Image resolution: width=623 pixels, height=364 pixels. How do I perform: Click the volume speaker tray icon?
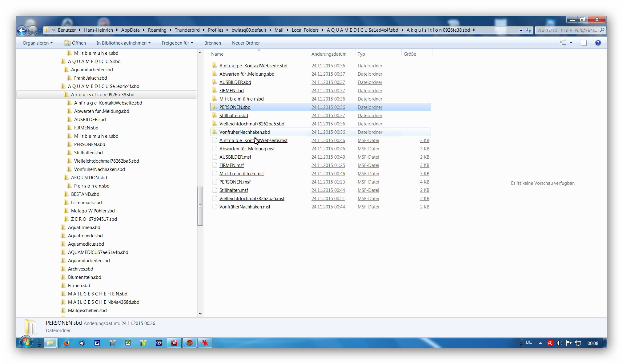559,343
